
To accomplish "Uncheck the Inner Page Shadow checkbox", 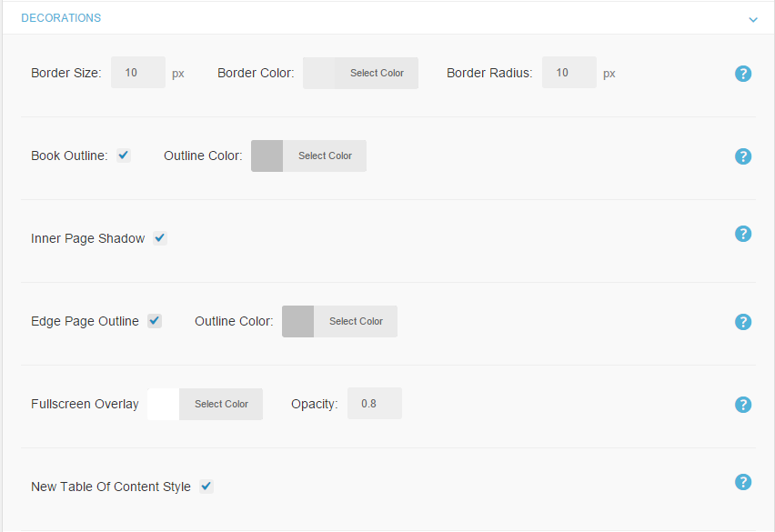I will click(160, 238).
